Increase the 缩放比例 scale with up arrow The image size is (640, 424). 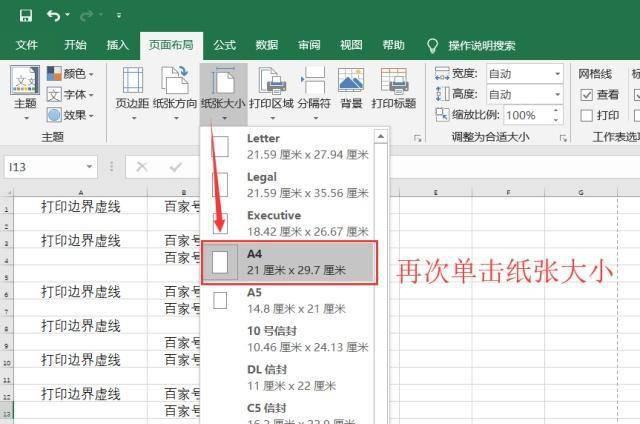[556, 111]
